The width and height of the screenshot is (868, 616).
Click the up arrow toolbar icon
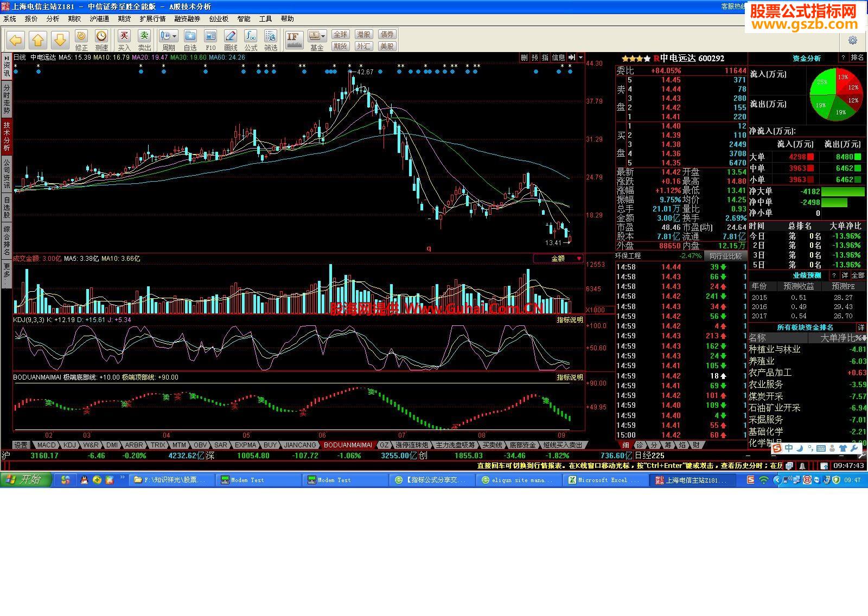pyautogui.click(x=38, y=40)
